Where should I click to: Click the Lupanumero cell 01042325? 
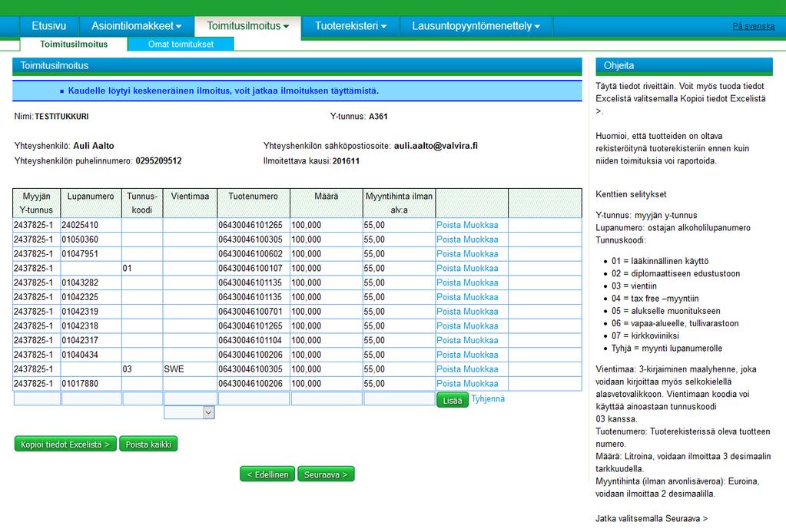pos(91,297)
